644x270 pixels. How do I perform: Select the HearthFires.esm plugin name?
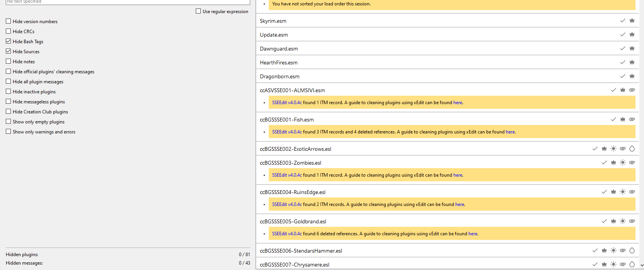tap(279, 62)
